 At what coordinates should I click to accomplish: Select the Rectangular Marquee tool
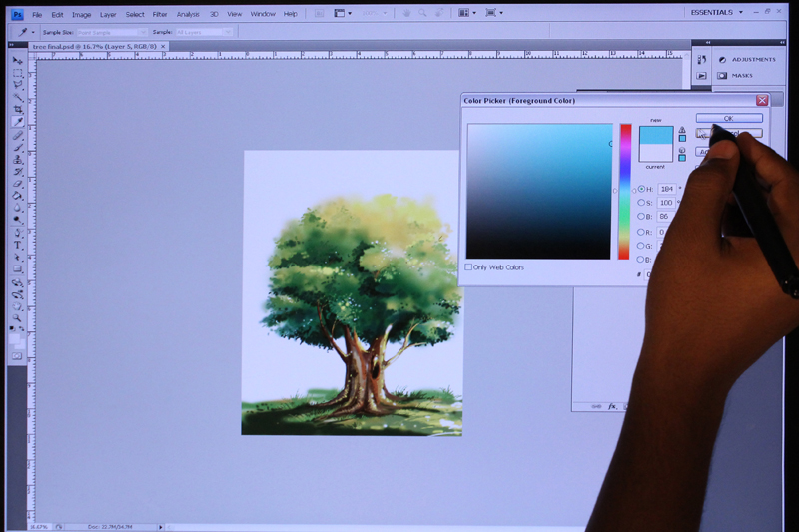tap(18, 73)
